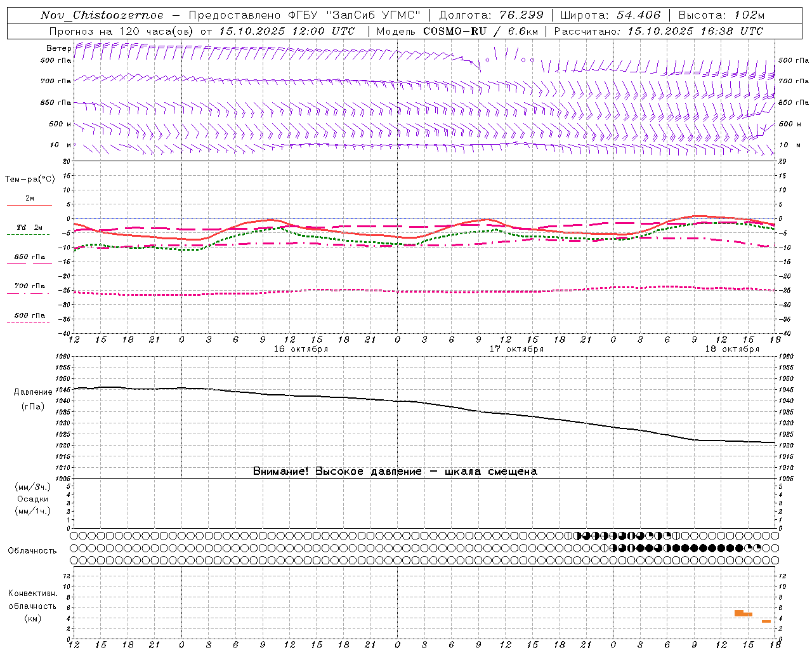Click the "17 октября" date label
This screenshot has width=812, height=650.
[516, 349]
